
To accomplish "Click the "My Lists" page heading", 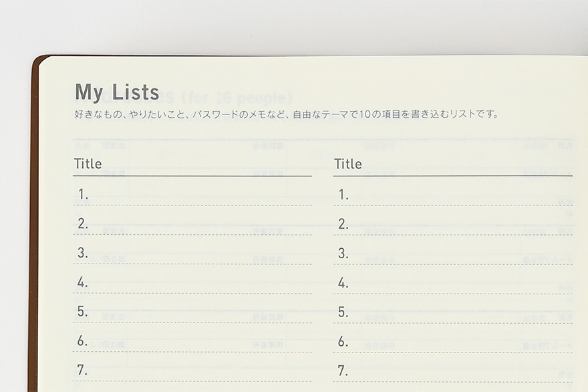I will coord(117,92).
